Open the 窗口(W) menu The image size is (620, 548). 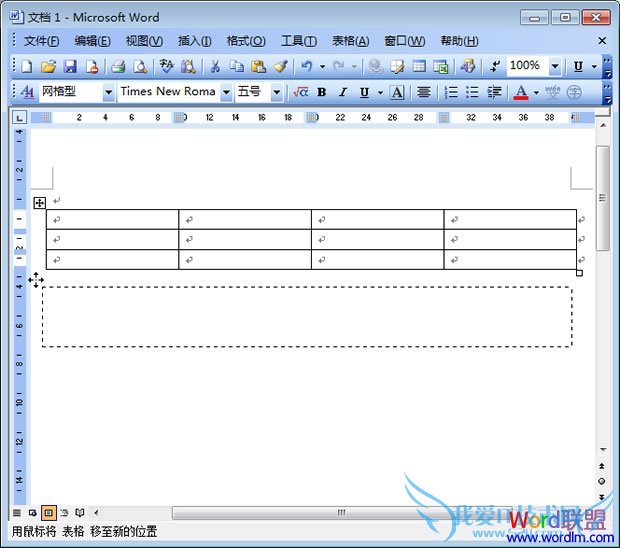(x=405, y=41)
